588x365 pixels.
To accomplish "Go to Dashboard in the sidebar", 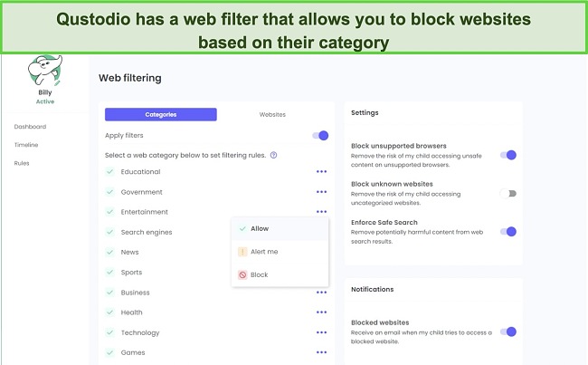I will 30,127.
